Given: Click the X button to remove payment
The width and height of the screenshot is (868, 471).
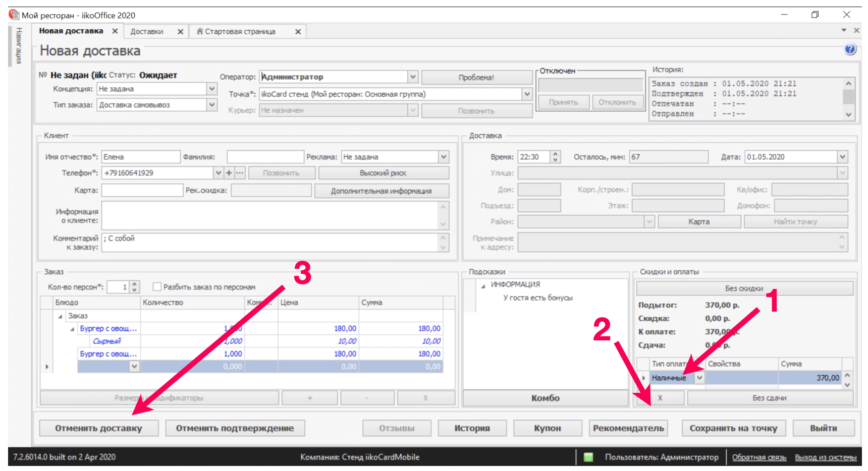Looking at the screenshot, I should pyautogui.click(x=660, y=398).
